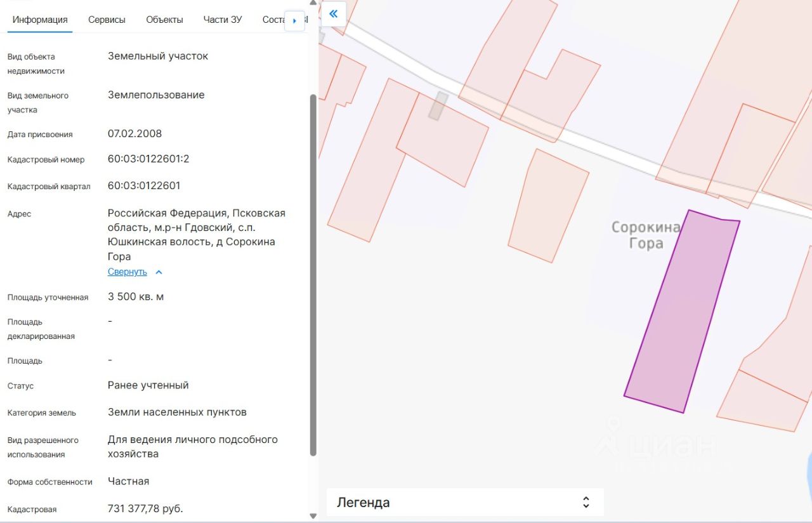
Task: Open the Сервисы tab
Action: coord(107,20)
